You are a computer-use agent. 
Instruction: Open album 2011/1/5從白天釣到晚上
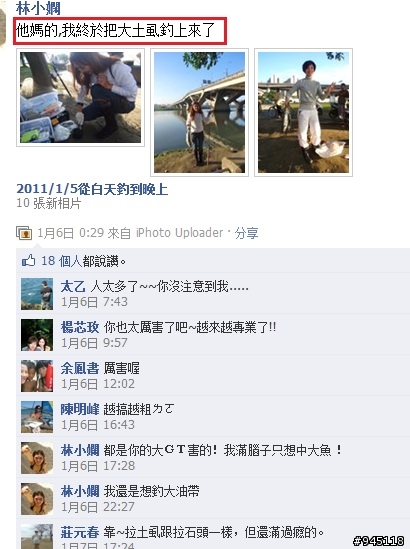[x=92, y=189]
